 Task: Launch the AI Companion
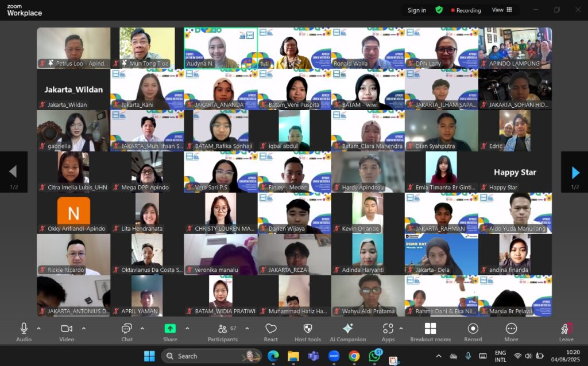point(347,331)
